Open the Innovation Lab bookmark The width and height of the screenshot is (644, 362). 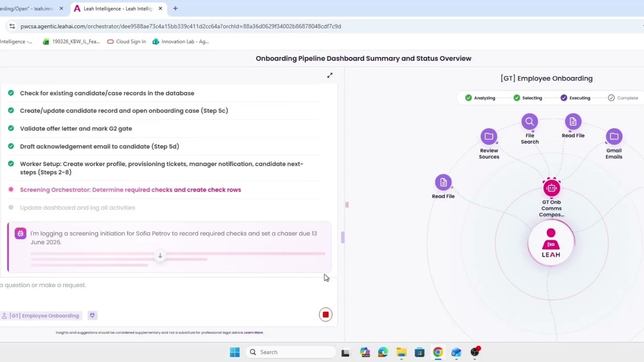point(180,42)
